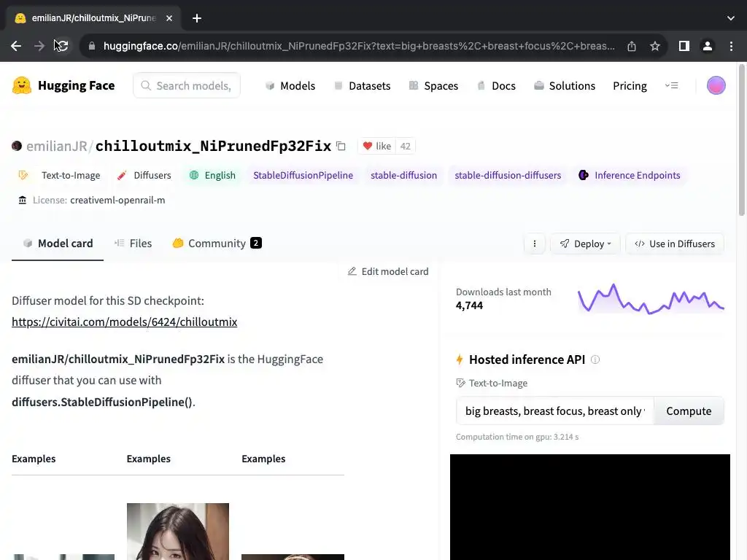Switch to the Model card tab
The height and width of the screenshot is (560, 747).
pyautogui.click(x=58, y=244)
